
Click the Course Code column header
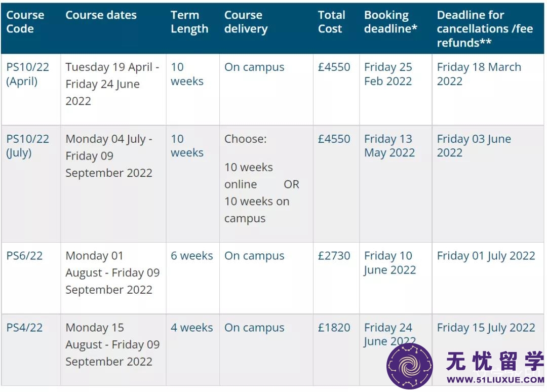(x=25, y=22)
